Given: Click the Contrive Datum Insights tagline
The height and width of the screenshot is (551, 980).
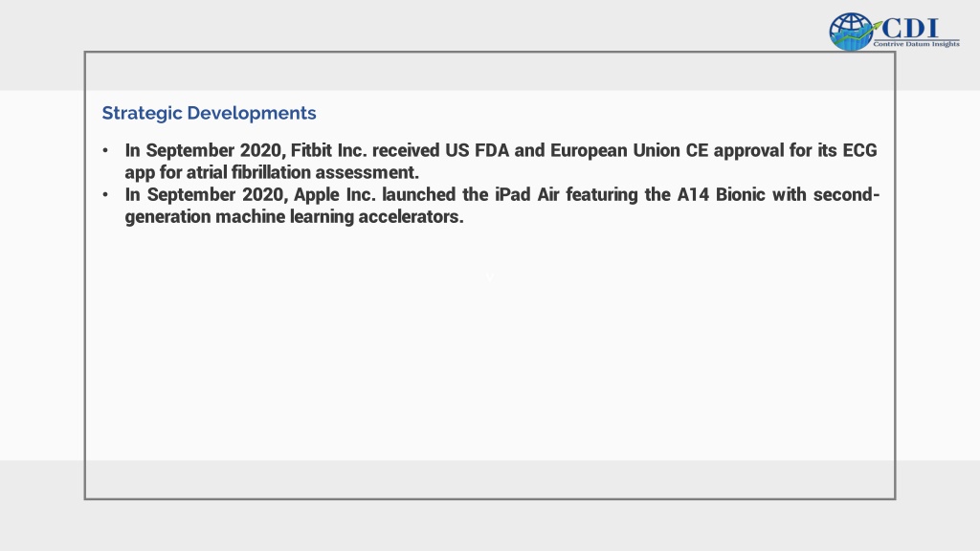Looking at the screenshot, I should 916,44.
